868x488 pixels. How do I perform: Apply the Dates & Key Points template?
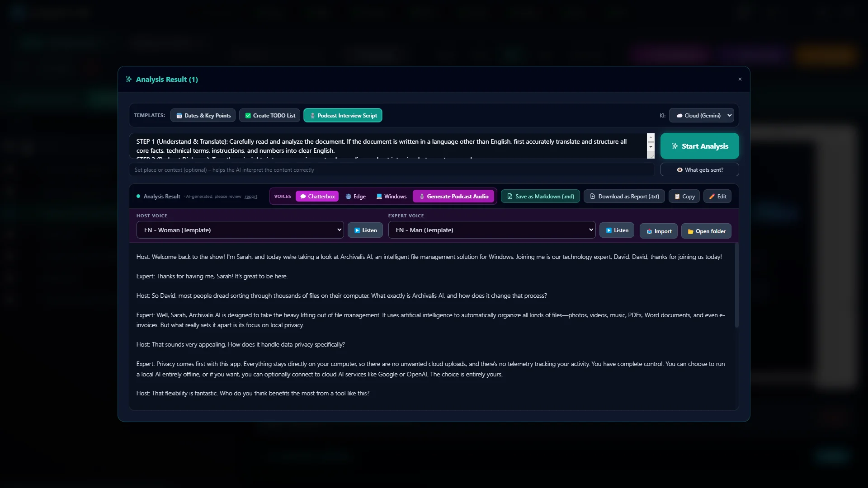pos(203,115)
